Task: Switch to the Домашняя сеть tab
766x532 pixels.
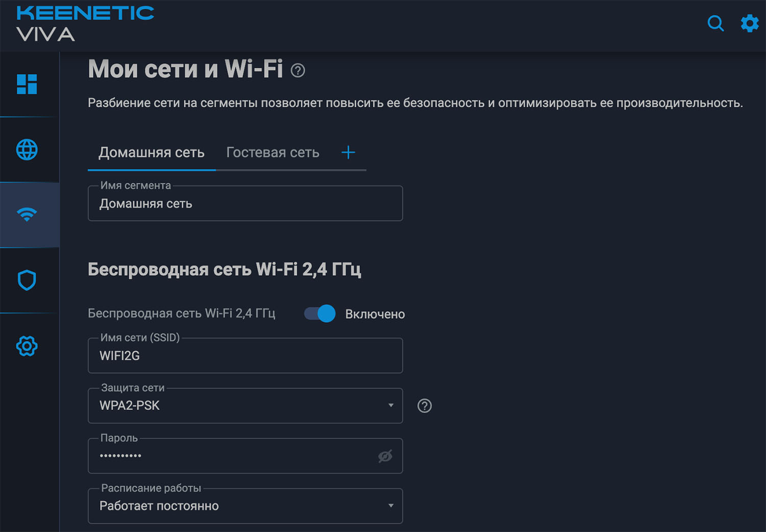Action: 151,153
